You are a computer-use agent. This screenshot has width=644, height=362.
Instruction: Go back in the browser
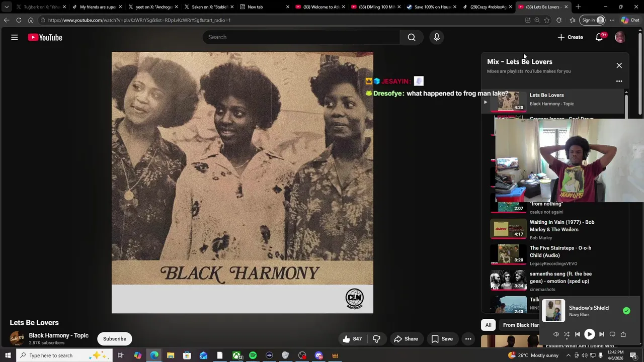coord(7,20)
